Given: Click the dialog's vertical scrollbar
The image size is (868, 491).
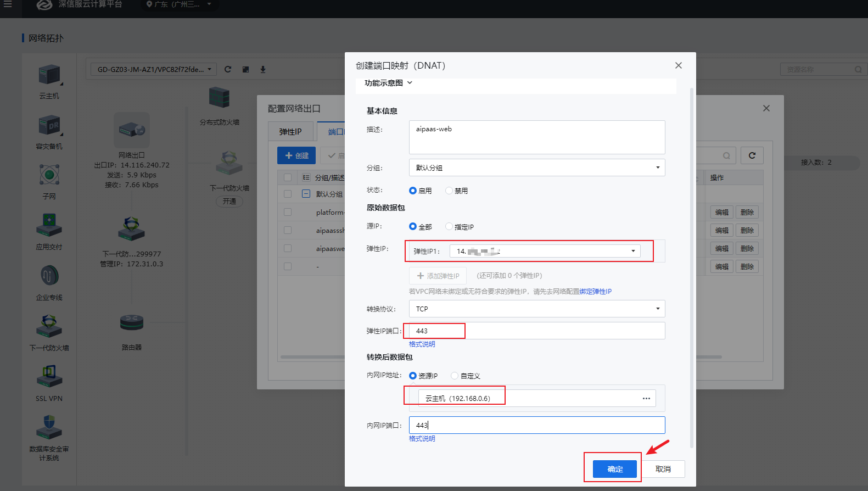Looking at the screenshot, I should (692, 264).
